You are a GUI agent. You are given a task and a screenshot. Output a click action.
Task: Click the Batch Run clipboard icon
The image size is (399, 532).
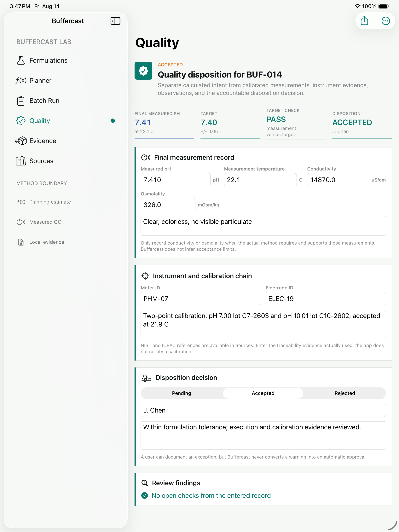[x=21, y=101]
